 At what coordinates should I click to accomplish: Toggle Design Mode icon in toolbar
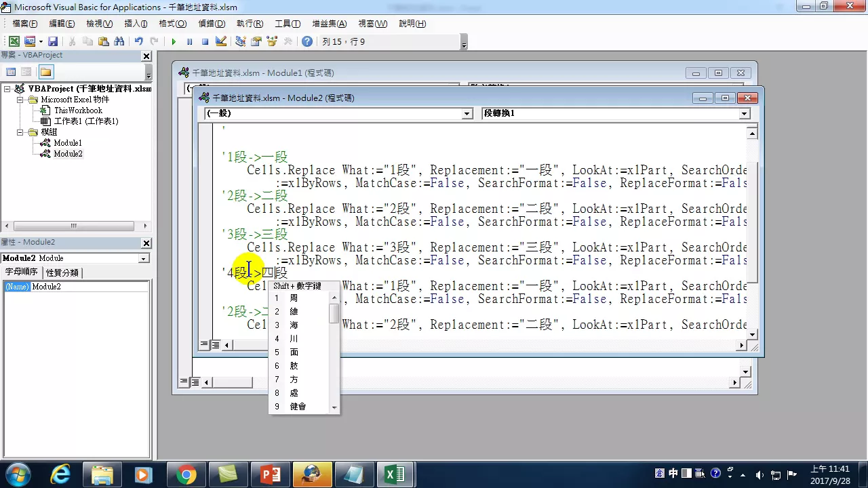[221, 41]
